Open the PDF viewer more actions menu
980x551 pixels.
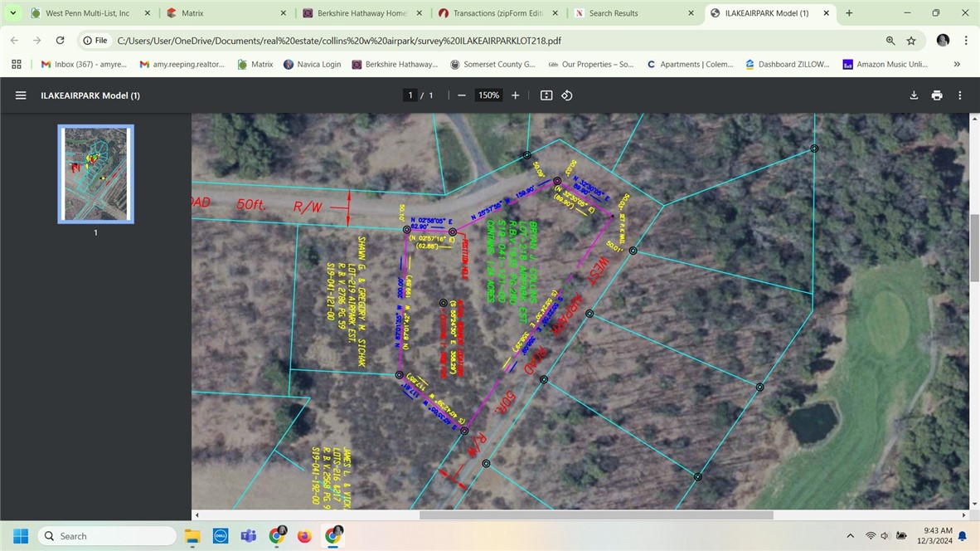(960, 95)
